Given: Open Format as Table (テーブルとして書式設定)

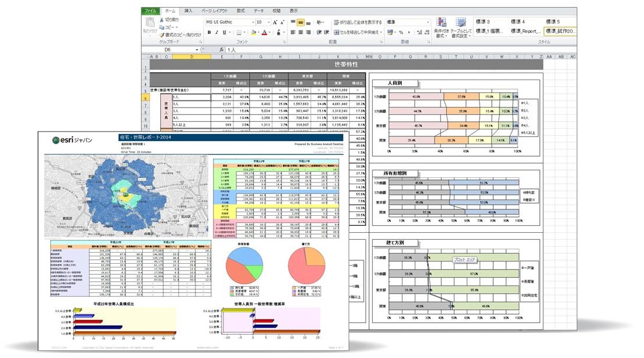Looking at the screenshot, I should [x=461, y=28].
